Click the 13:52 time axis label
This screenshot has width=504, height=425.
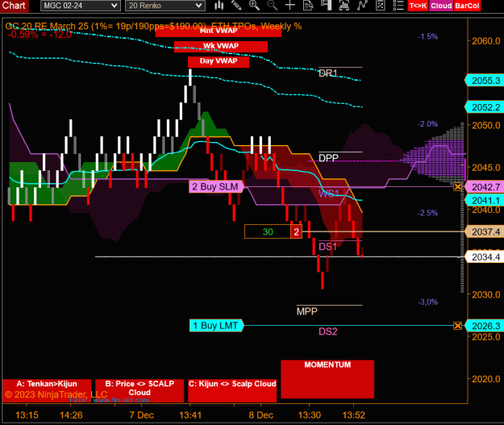click(x=354, y=415)
